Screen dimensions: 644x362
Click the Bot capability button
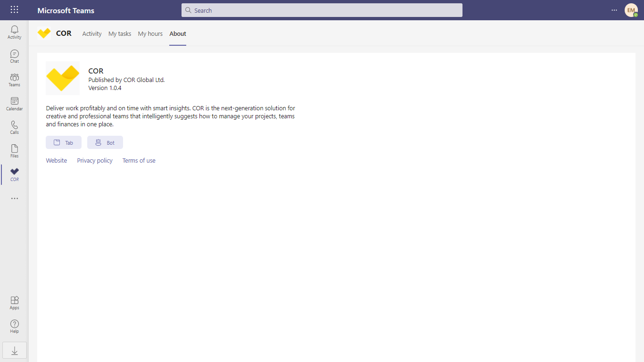tap(105, 142)
